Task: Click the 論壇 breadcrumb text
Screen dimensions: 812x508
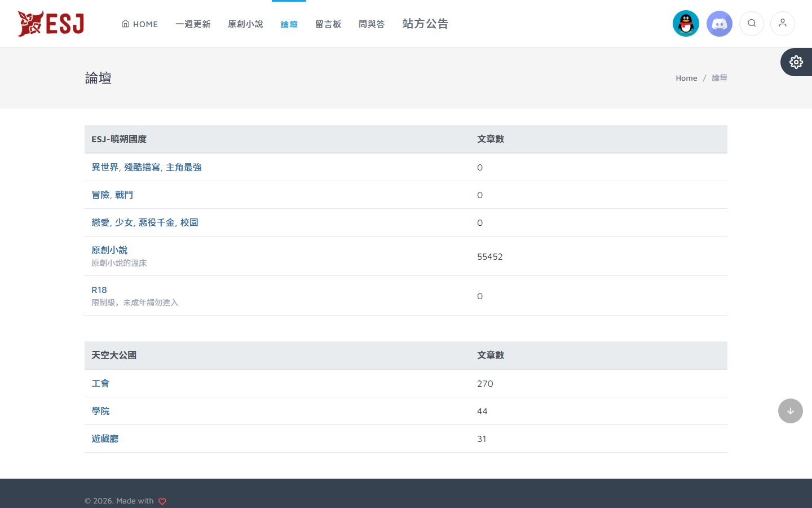Action: coord(720,78)
